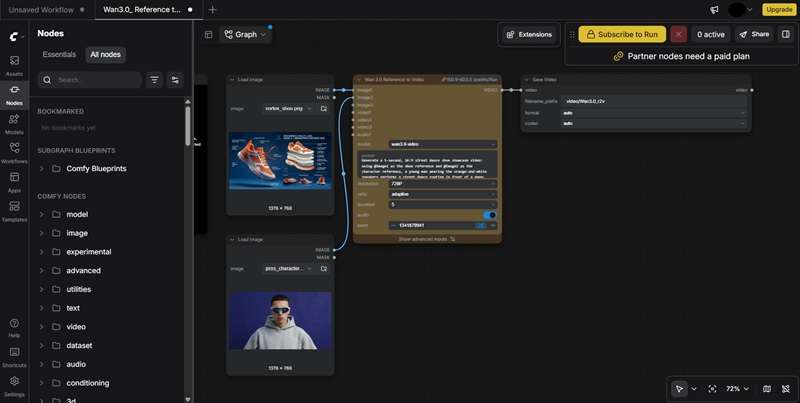Toggle the right side panel icon
The image size is (800, 403).
786,34
